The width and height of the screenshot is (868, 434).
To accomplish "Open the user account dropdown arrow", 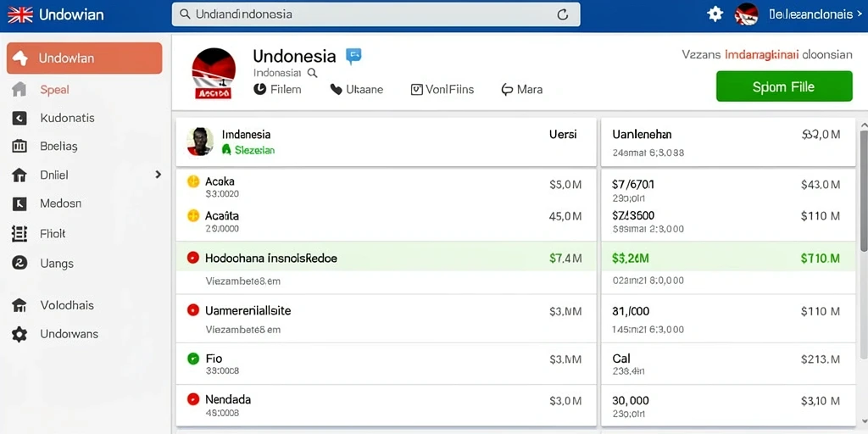I will pos(859,14).
